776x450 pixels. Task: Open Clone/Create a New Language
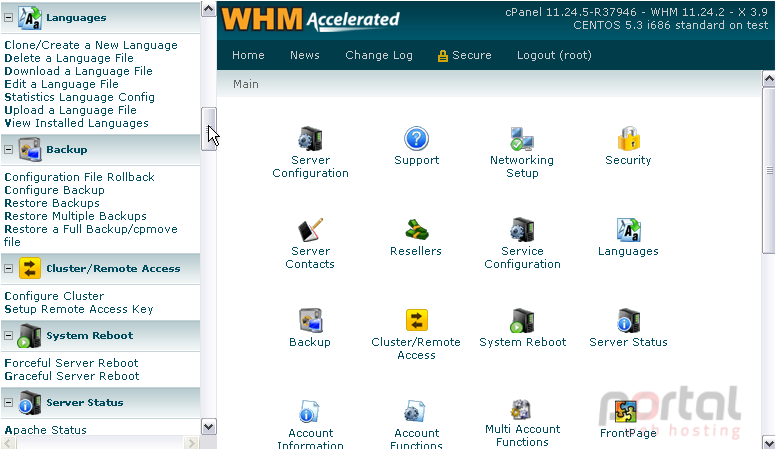tap(91, 45)
